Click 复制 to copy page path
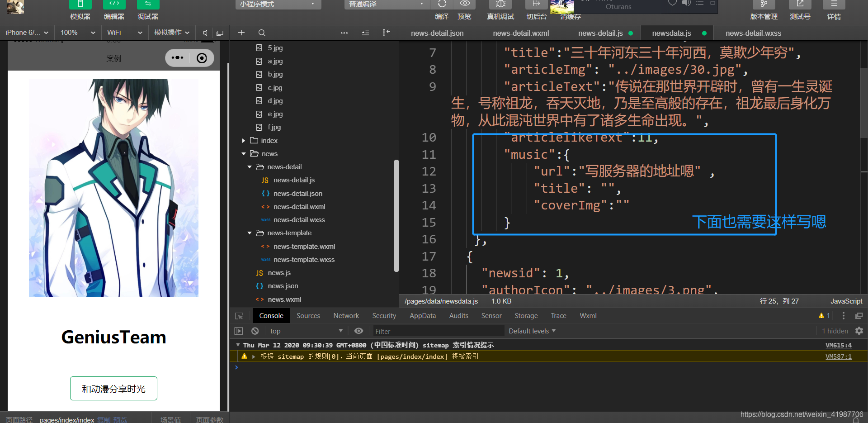This screenshot has width=868, height=423. (104, 420)
